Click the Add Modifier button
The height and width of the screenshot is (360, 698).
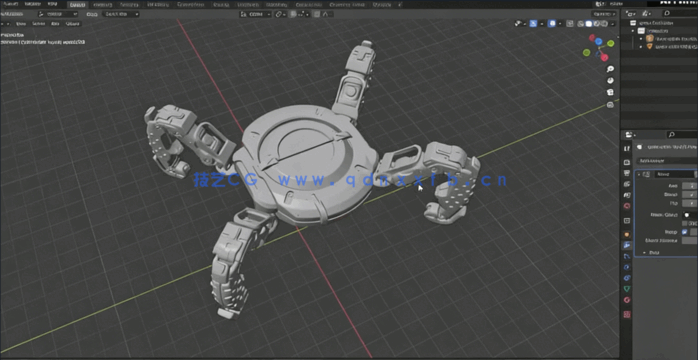pyautogui.click(x=666, y=161)
